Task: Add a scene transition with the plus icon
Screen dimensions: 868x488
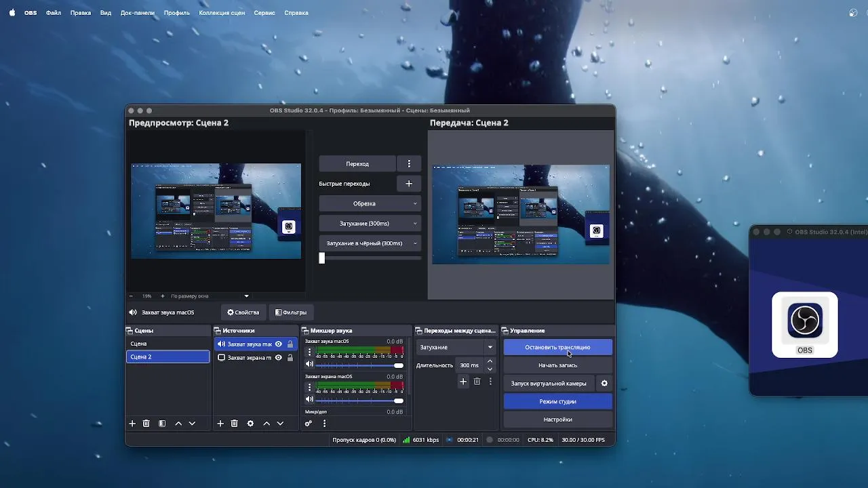Action: [463, 382]
